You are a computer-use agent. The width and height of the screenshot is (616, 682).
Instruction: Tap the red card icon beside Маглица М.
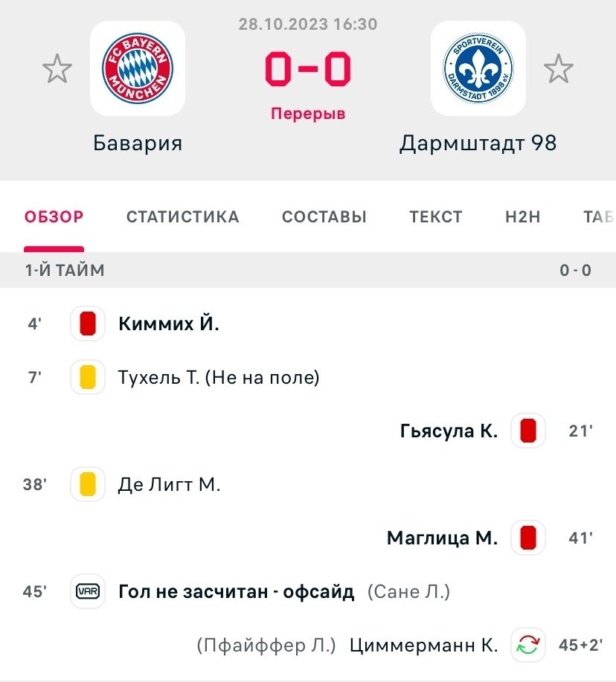point(528,538)
